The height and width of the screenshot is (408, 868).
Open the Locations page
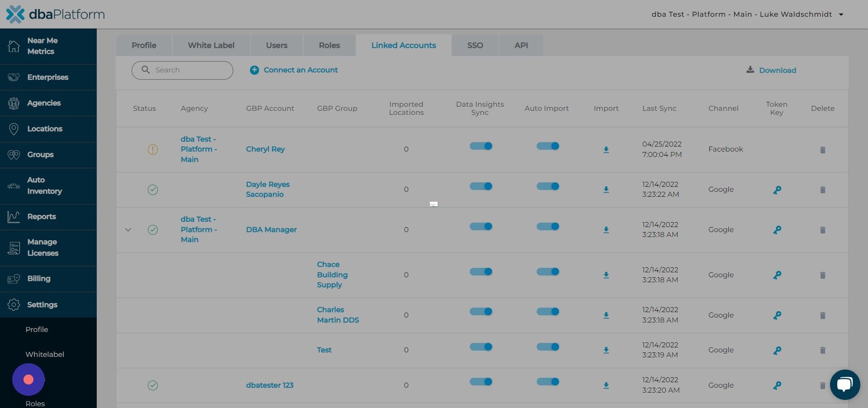pos(48,129)
